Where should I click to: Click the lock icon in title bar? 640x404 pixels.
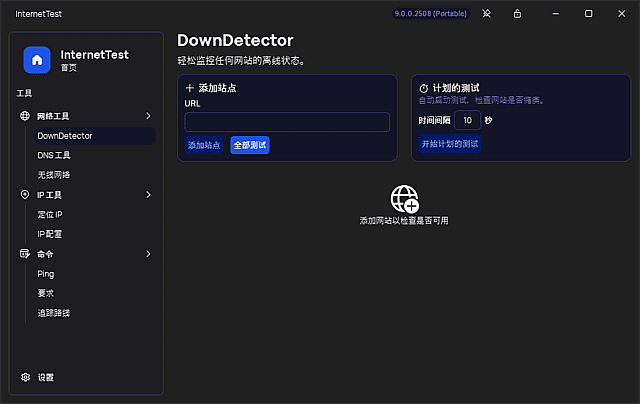point(517,14)
